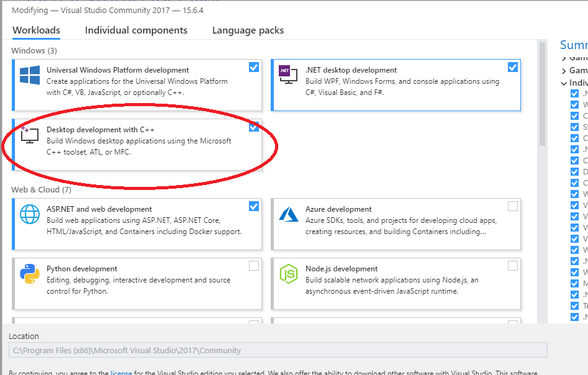Switch to the Workloads tab

37,30
